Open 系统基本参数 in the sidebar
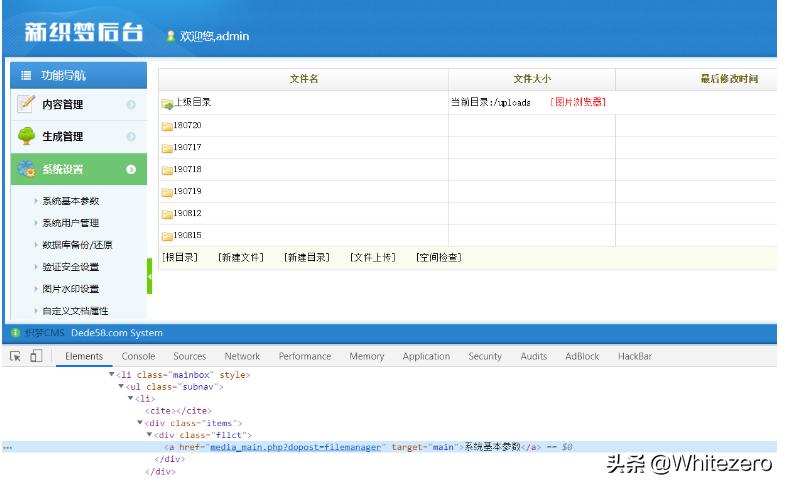The height and width of the screenshot is (489, 787). tap(70, 201)
